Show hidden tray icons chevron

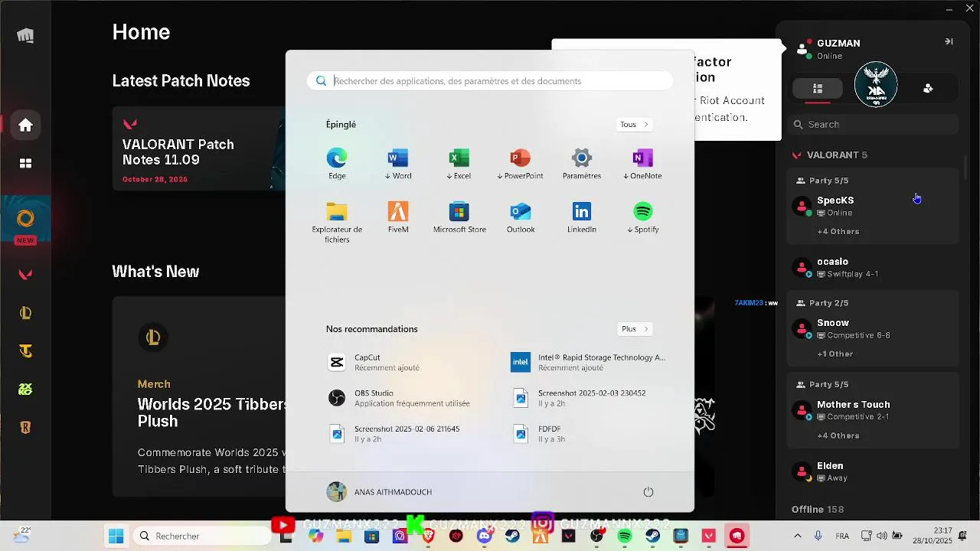(x=798, y=536)
